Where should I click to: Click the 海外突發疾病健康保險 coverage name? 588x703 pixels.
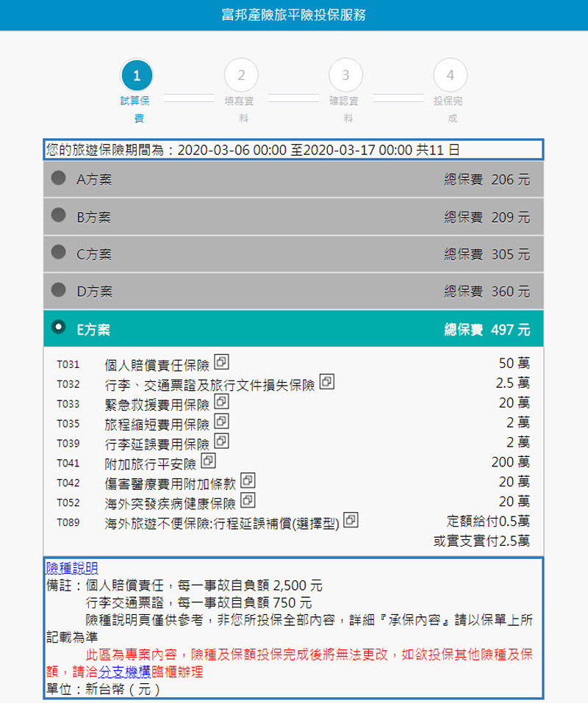click(x=170, y=503)
